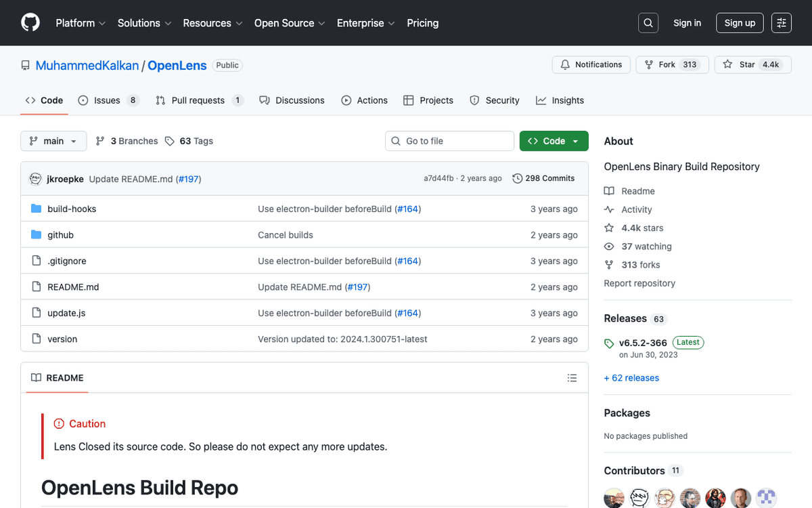Viewport: 812px width, 508px height.
Task: Select the README tab heading
Action: (58, 378)
